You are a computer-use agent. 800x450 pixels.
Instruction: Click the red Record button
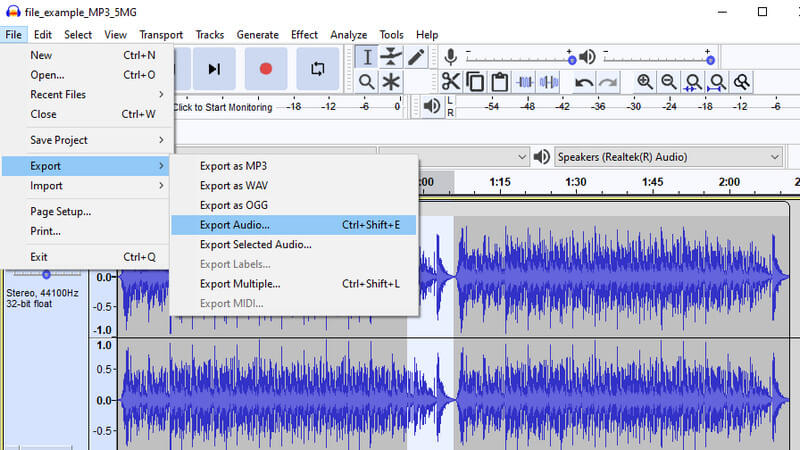[x=266, y=69]
